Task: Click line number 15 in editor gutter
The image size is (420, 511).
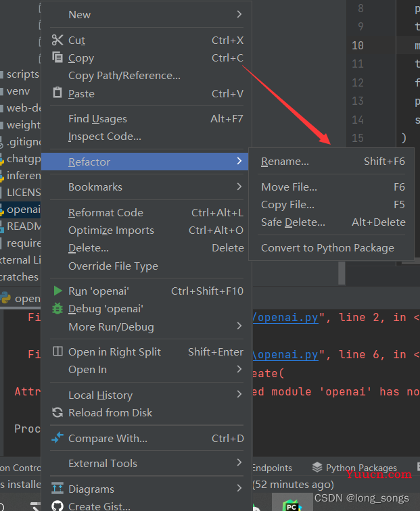Action: tap(358, 138)
